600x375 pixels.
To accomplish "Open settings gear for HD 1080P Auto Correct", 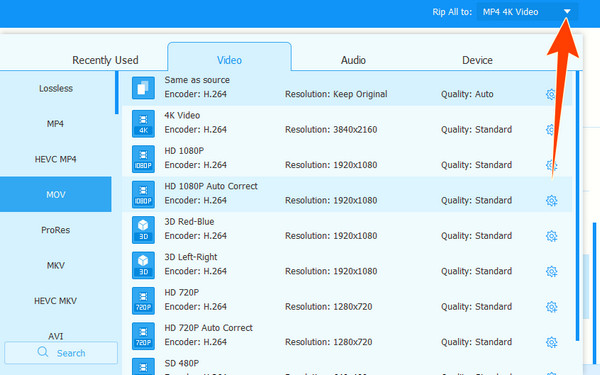I will click(551, 201).
